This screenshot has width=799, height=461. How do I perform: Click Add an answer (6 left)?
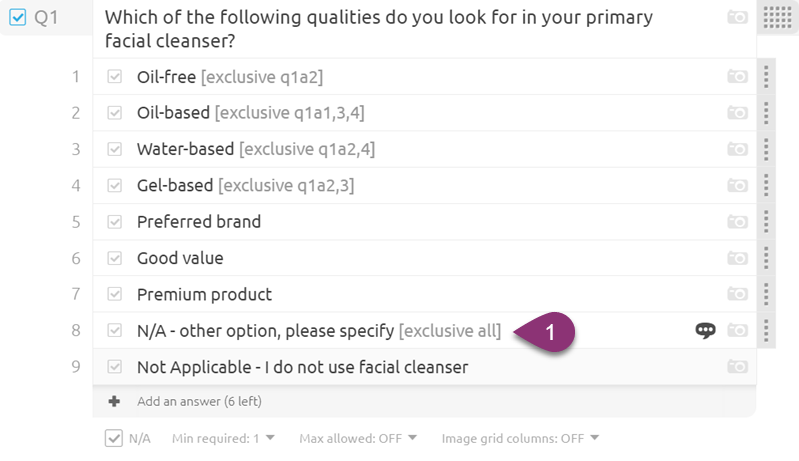click(x=199, y=401)
